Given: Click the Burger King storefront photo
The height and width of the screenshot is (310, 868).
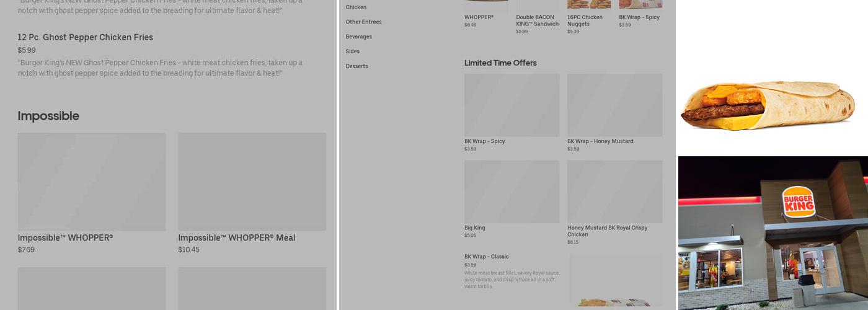Looking at the screenshot, I should coord(773,233).
